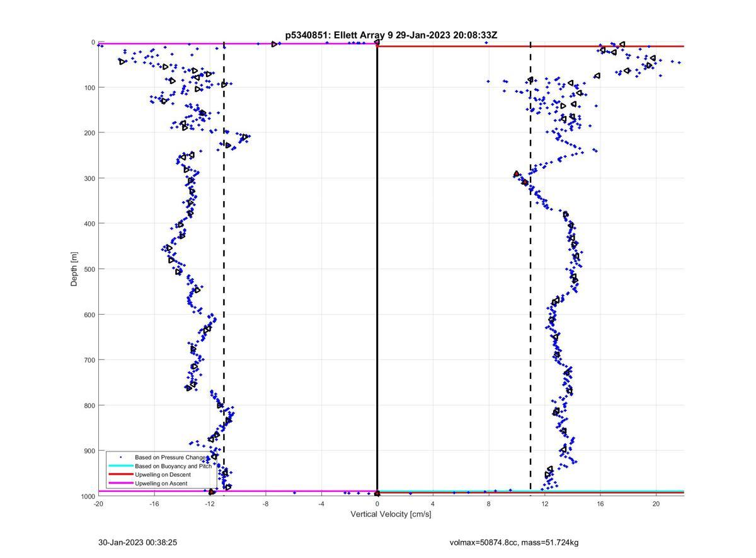Click the timestamp '30-Jan-2023 00:38:25'
Viewport: 756px width, 558px height.
[138, 542]
